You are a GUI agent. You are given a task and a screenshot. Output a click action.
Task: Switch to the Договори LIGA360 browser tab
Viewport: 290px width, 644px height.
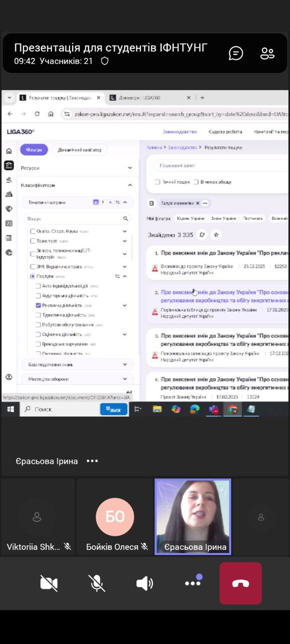point(150,98)
